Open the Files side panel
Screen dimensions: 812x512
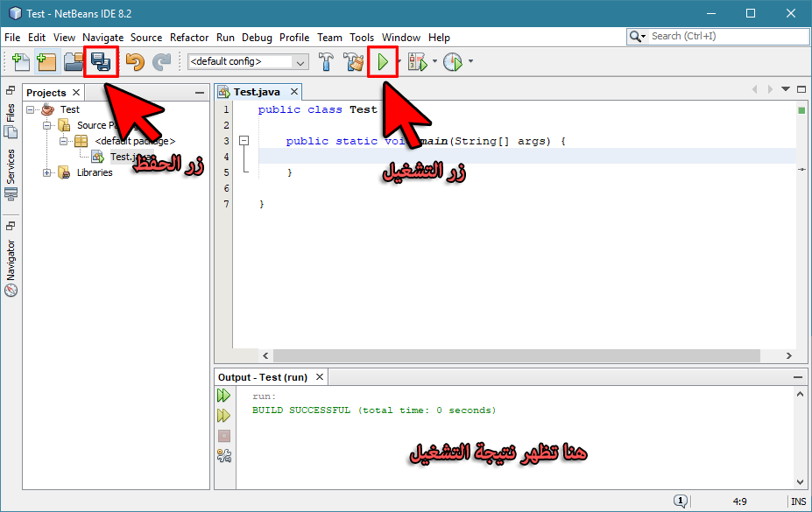coord(11,121)
